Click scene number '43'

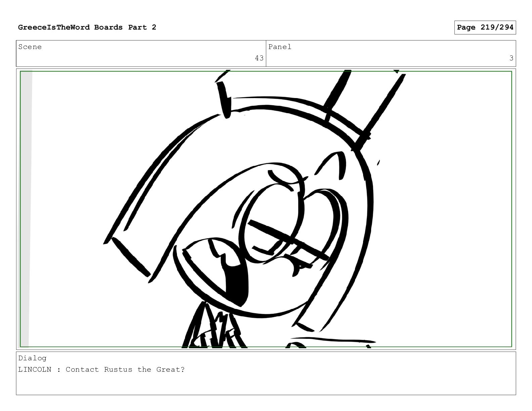click(259, 58)
